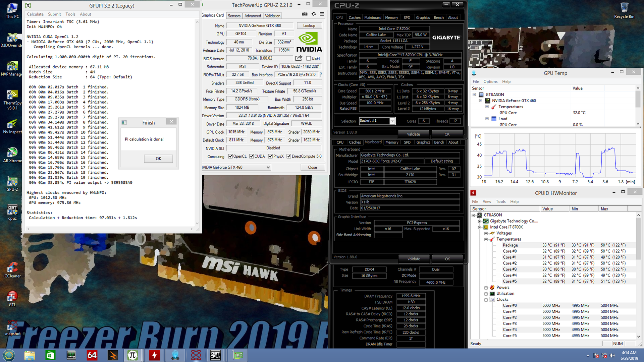Click the GPU Name field in GPU-Z

point(260,25)
